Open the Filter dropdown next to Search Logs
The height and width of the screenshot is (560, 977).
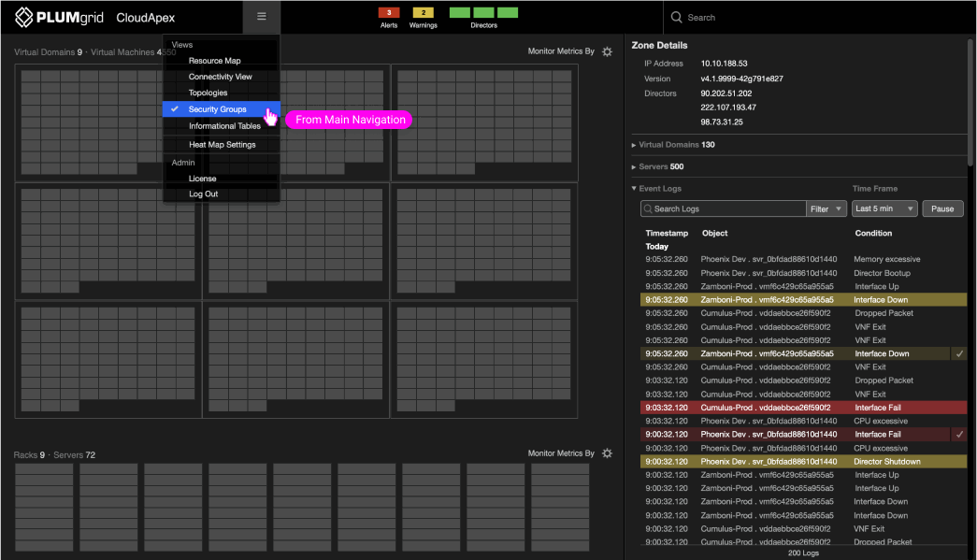pos(826,208)
